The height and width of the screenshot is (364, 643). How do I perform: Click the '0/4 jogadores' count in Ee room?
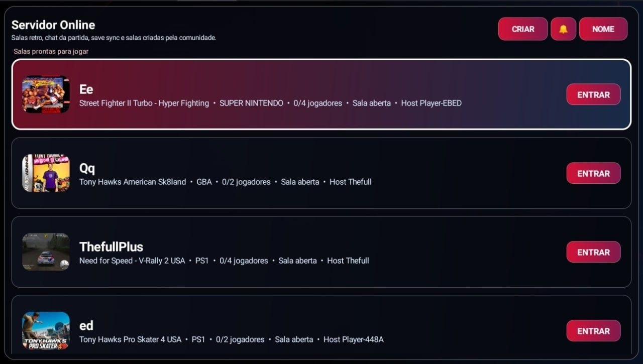click(x=318, y=103)
